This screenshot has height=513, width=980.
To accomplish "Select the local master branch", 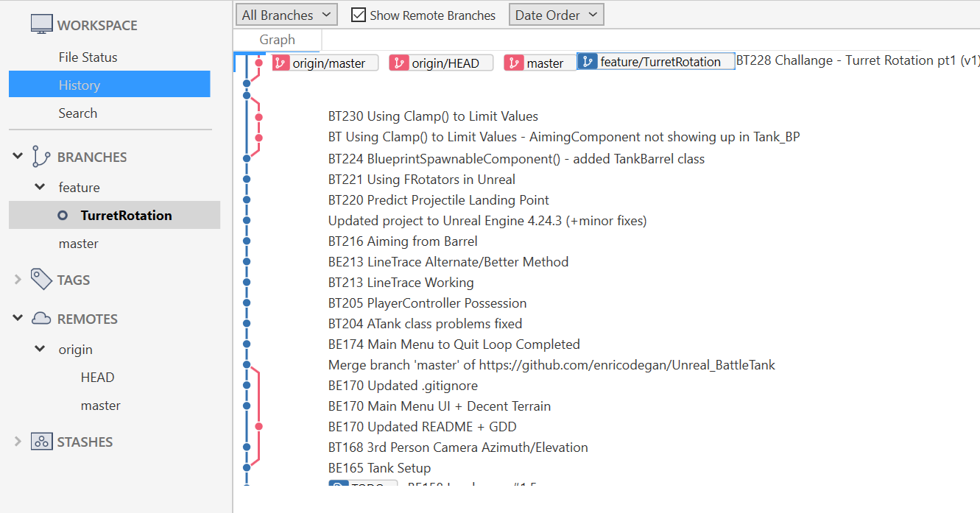I will pyautogui.click(x=79, y=244).
